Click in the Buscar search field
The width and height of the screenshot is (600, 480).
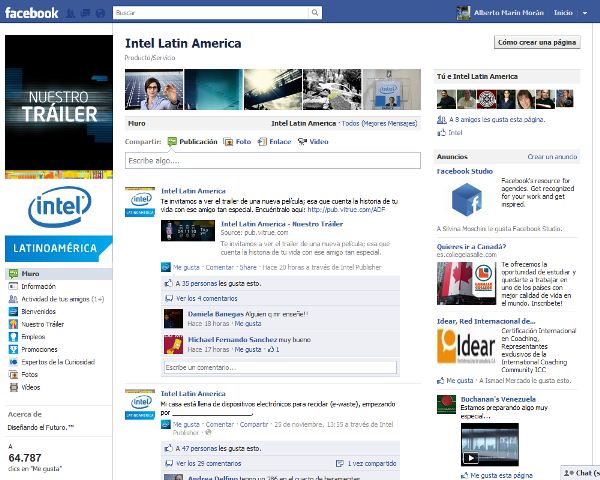pyautogui.click(x=210, y=13)
